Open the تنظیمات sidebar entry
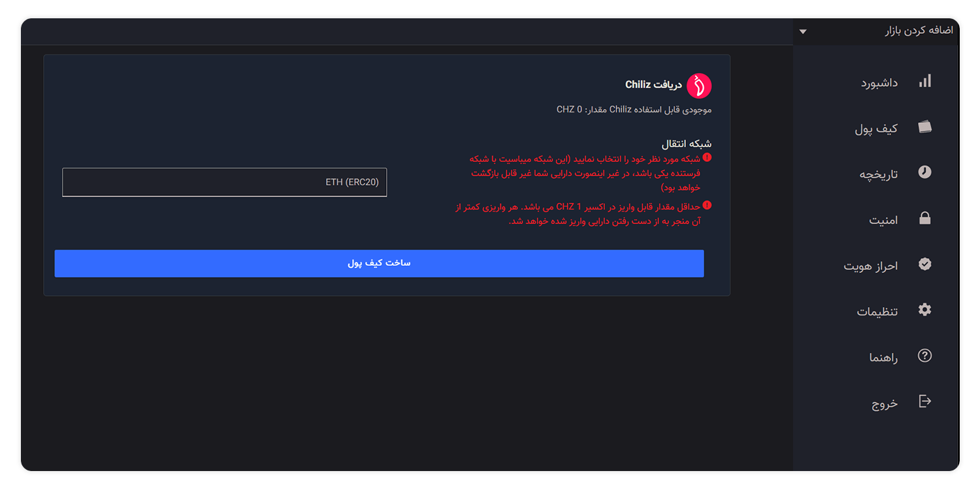 [x=877, y=312]
